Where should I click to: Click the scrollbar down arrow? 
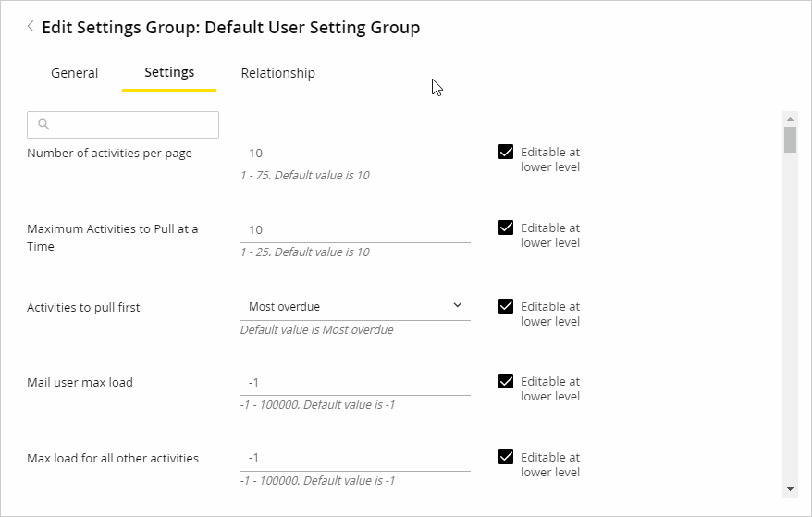[790, 489]
